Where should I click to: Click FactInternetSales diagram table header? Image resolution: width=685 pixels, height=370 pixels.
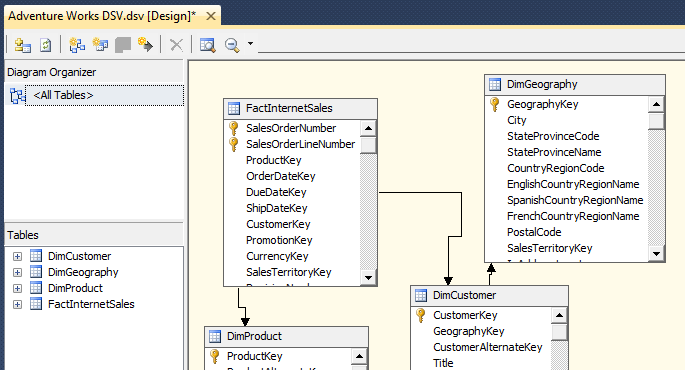click(301, 108)
